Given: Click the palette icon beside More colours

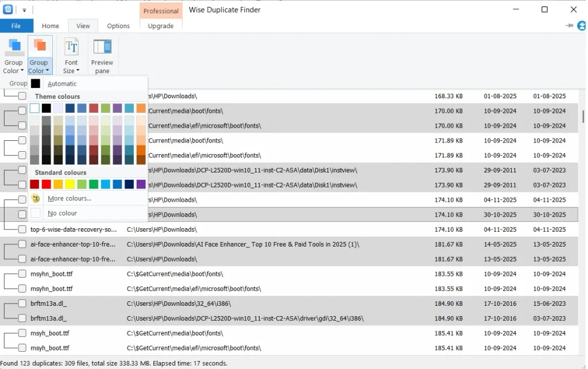Looking at the screenshot, I should (36, 198).
